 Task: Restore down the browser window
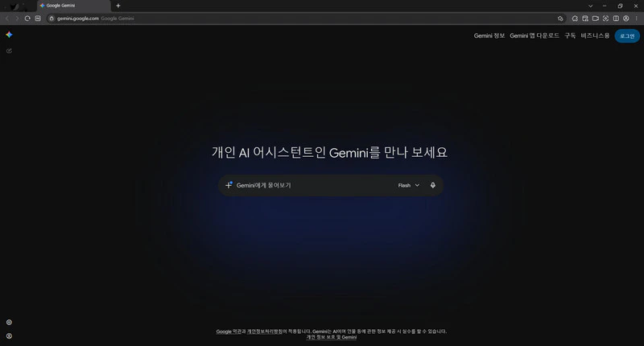[x=620, y=6]
